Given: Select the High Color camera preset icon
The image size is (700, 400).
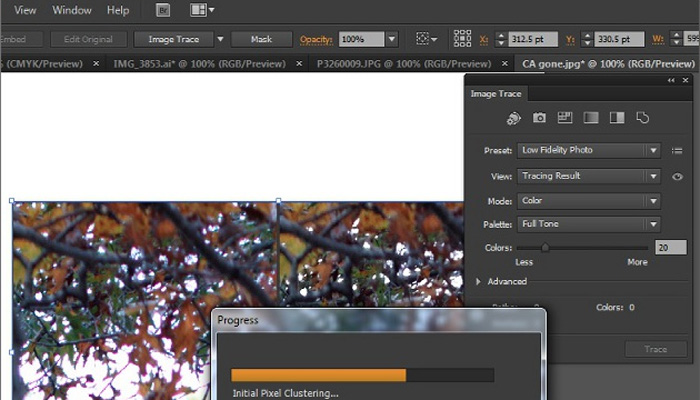Looking at the screenshot, I should pos(539,118).
